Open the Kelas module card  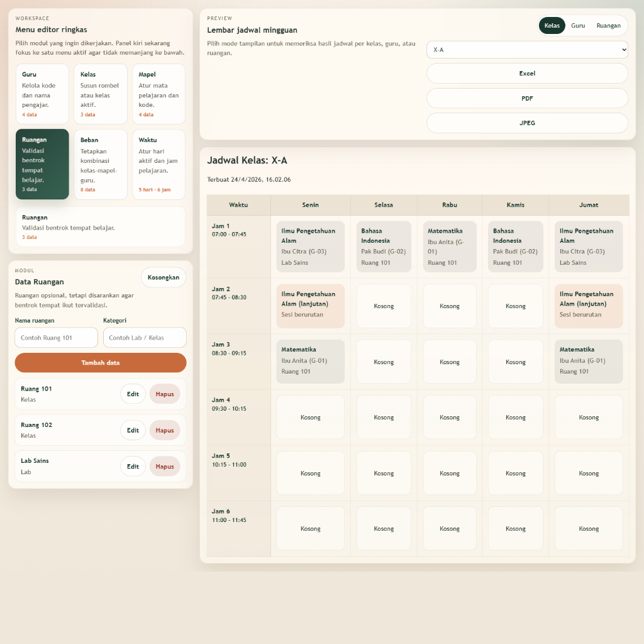click(101, 94)
